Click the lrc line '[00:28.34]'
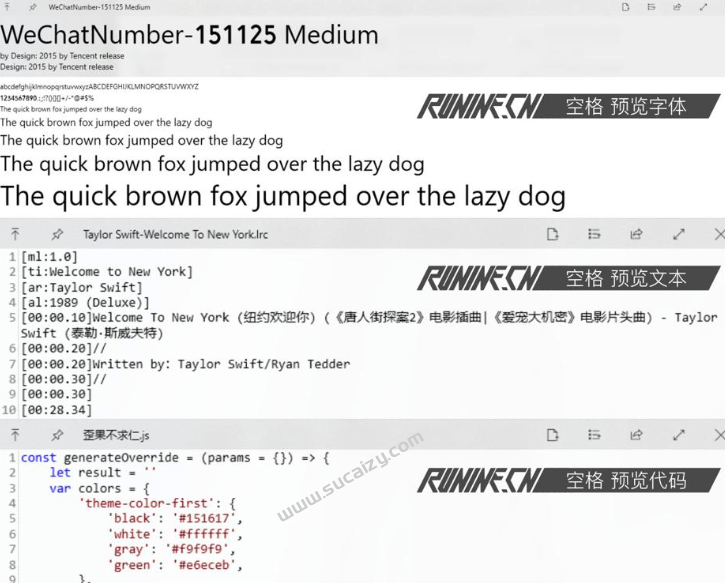Image resolution: width=725 pixels, height=583 pixels. 56,410
